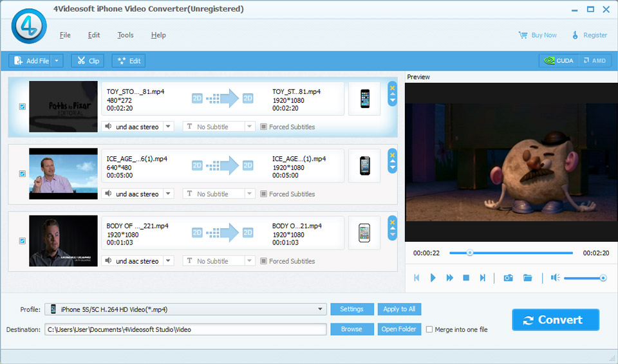This screenshot has width=618, height=364.
Task: Select the BODY OF video thumbnail
Action: click(63, 241)
